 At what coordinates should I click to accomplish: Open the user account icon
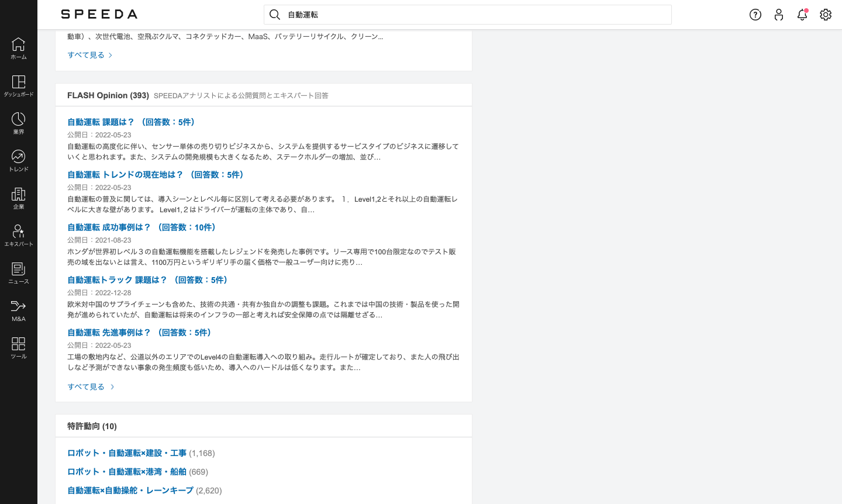coord(779,15)
